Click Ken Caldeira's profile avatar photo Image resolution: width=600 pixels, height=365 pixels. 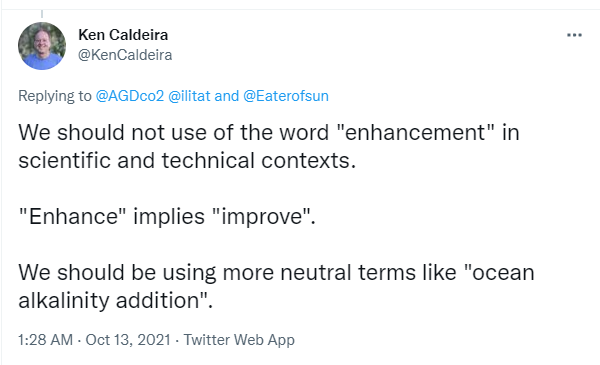coord(42,46)
